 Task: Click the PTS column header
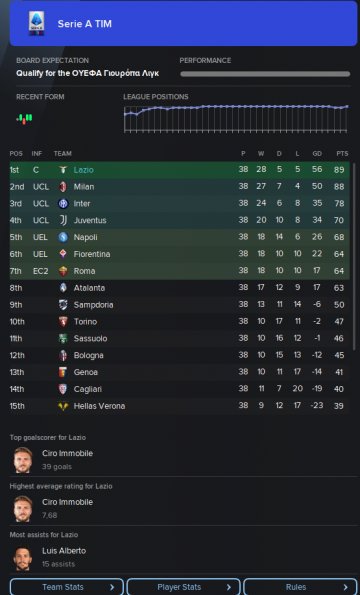point(342,154)
